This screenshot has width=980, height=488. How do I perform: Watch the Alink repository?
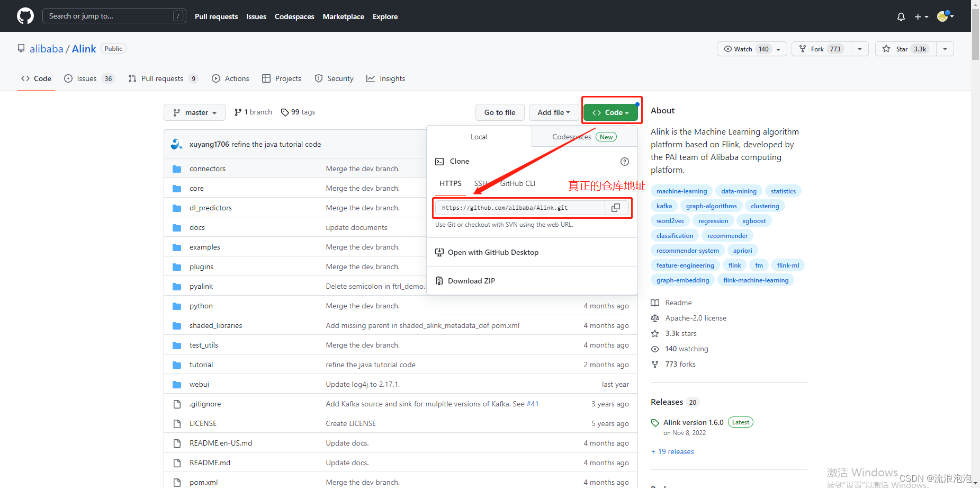(x=752, y=49)
